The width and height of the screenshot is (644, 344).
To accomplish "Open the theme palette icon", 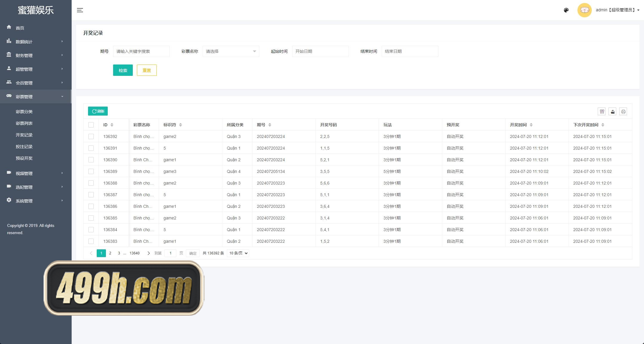I will tap(566, 10).
